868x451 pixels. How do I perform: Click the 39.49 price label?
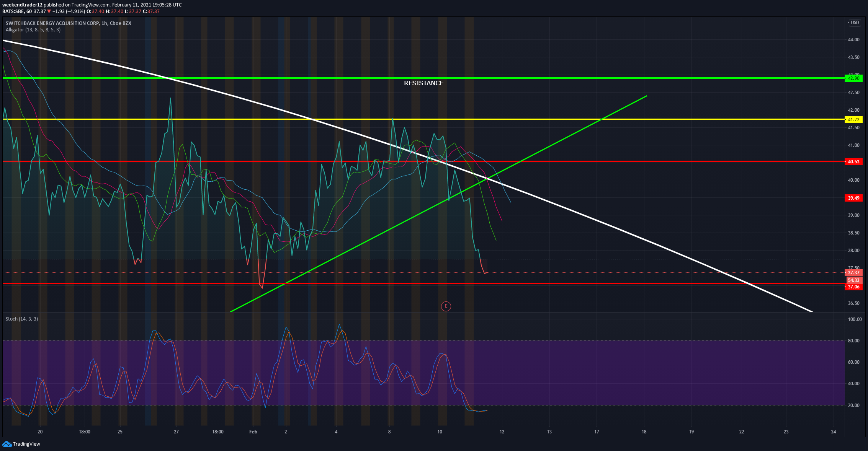[853, 198]
